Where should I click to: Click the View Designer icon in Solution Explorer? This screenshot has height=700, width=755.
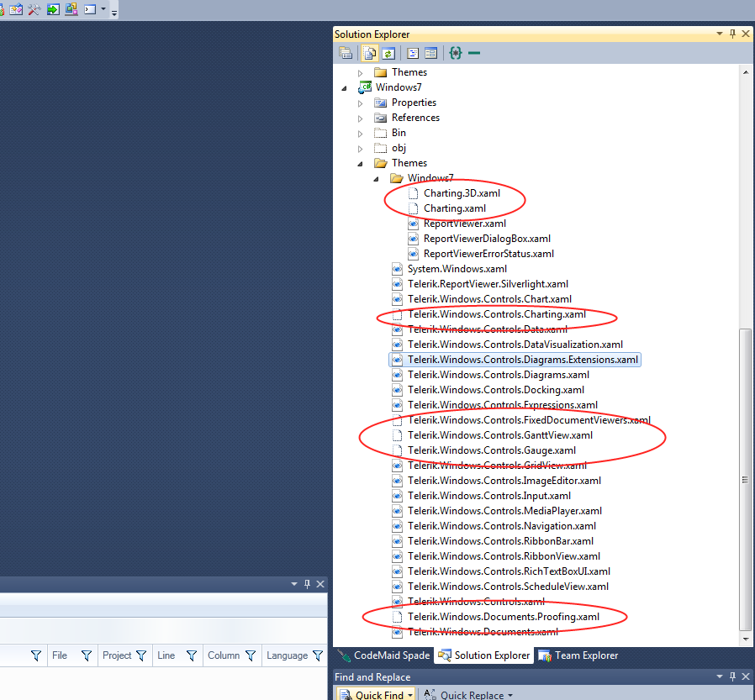point(431,53)
